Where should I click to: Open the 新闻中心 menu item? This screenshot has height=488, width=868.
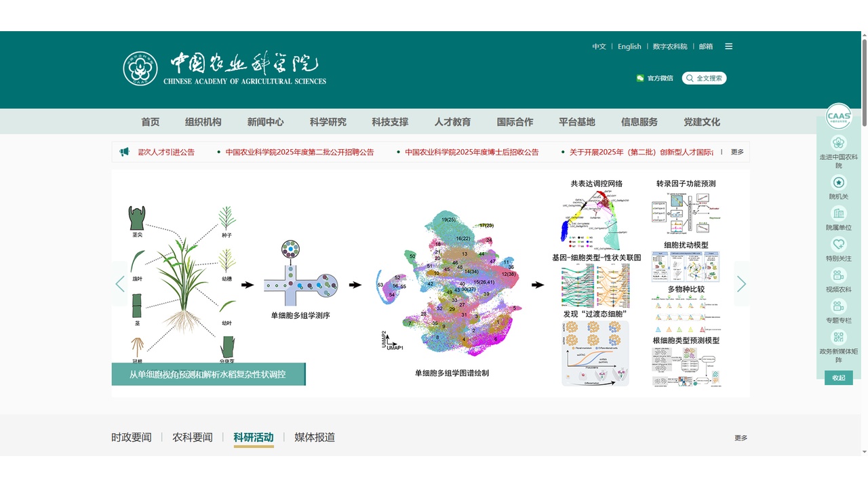coord(267,122)
